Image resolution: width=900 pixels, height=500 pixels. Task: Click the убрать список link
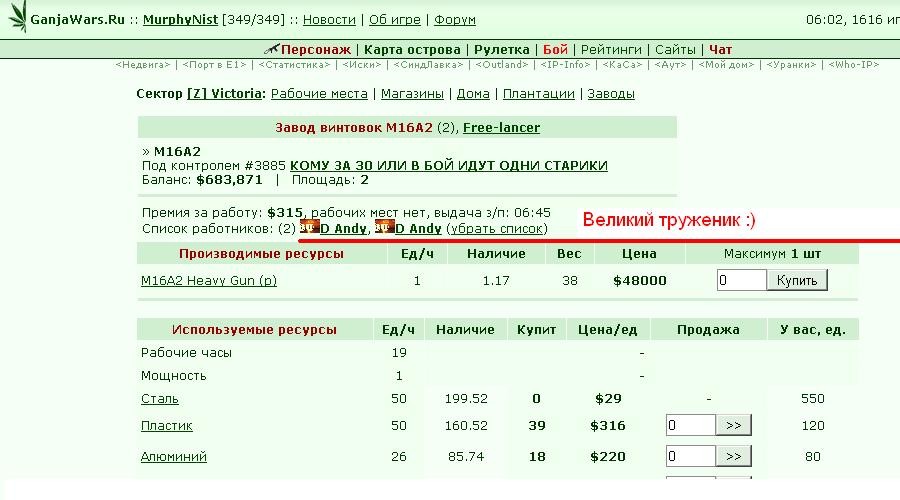point(496,228)
